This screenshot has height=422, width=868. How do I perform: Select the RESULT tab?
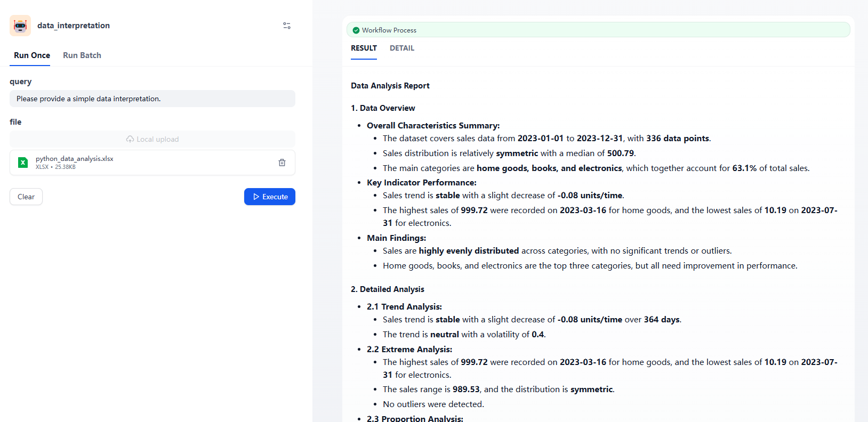(364, 48)
